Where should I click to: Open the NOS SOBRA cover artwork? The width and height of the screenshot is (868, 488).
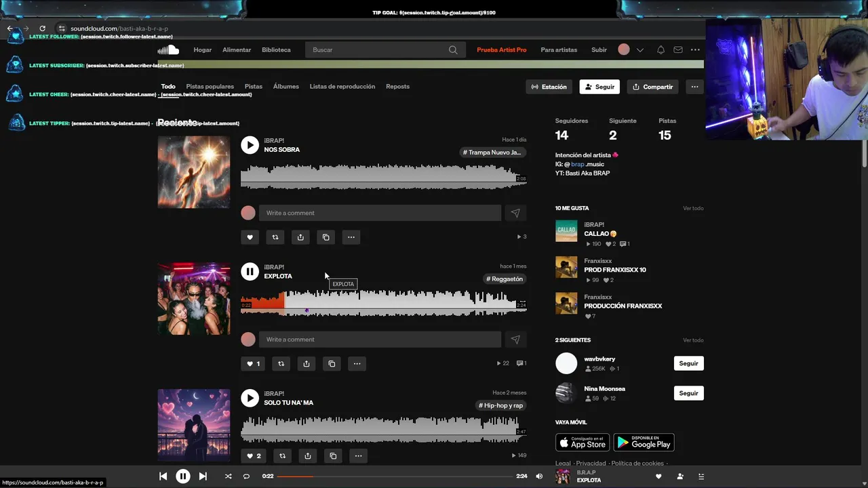pyautogui.click(x=194, y=172)
